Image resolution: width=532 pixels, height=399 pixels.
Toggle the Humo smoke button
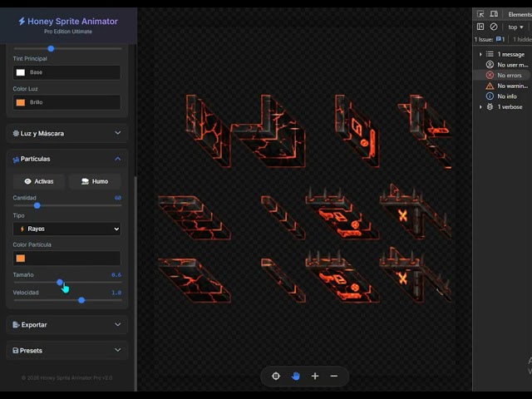[95, 181]
